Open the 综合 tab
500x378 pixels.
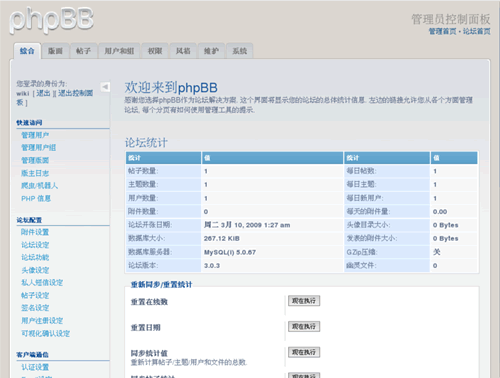pos(27,51)
